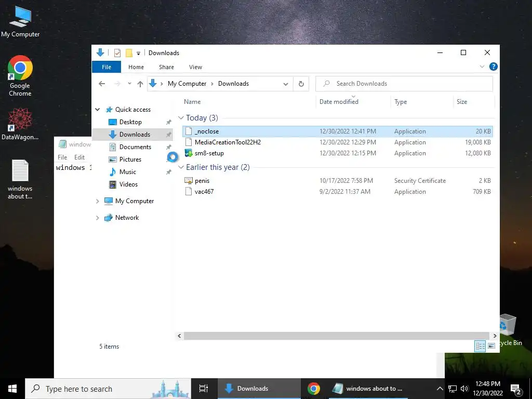
Task: Collapse the Earlier this year (2) group
Action: (x=181, y=167)
